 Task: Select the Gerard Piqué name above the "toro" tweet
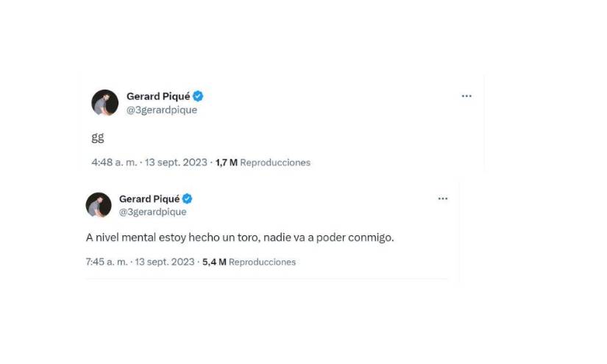click(150, 199)
